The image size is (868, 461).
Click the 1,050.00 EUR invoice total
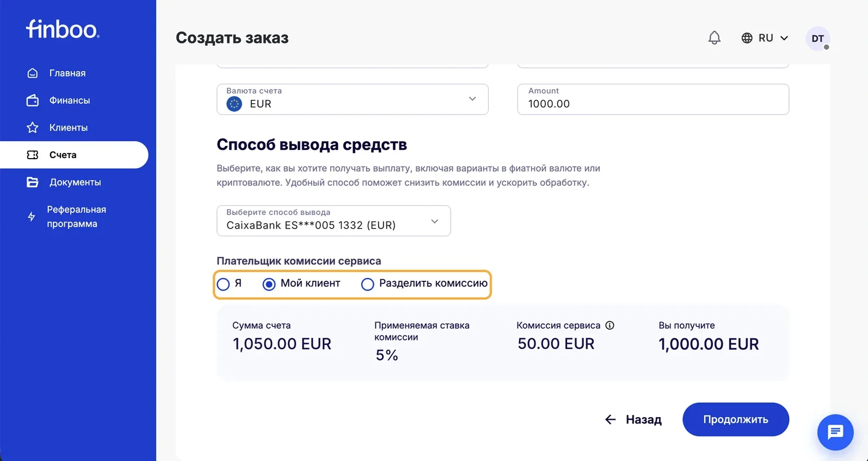coord(282,344)
